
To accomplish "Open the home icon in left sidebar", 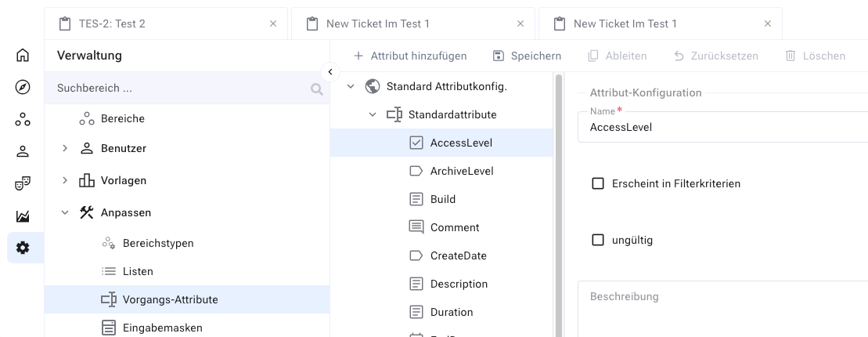I will (23, 56).
